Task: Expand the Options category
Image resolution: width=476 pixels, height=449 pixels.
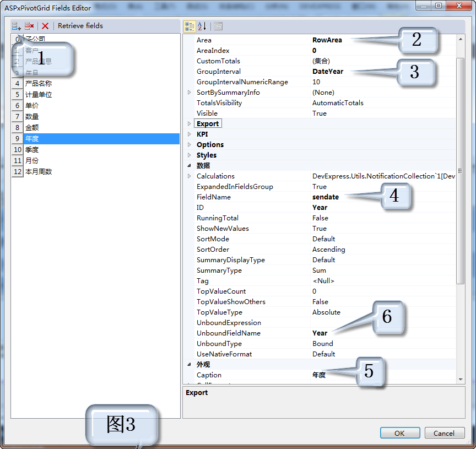Action: [x=189, y=144]
